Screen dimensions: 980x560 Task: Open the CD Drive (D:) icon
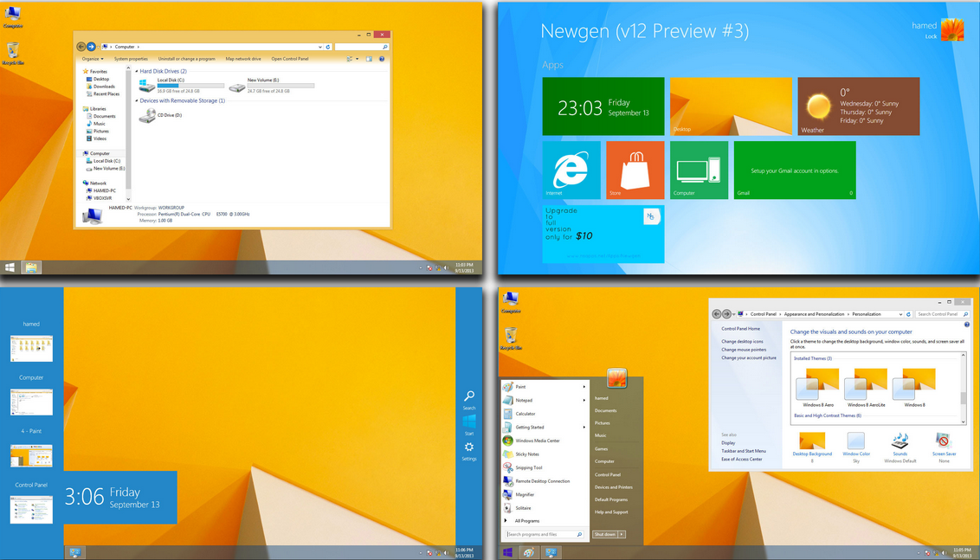tap(147, 116)
